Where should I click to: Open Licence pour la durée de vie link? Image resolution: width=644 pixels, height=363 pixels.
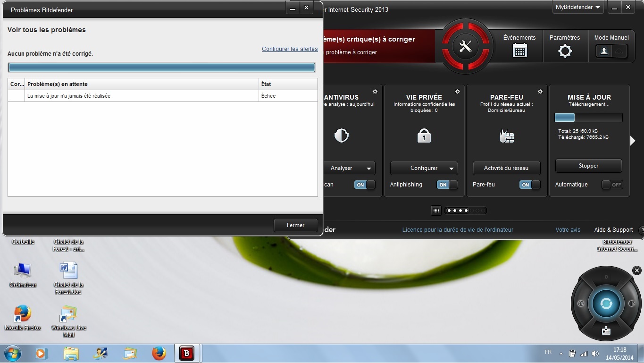click(458, 230)
